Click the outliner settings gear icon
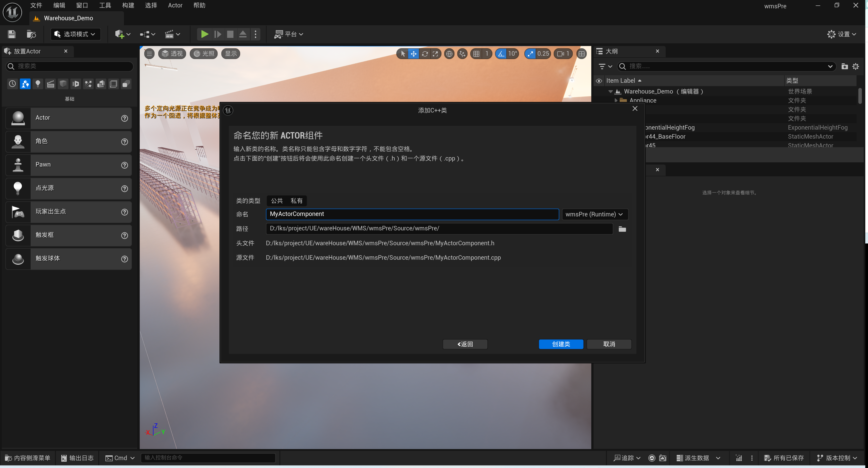Image resolution: width=868 pixels, height=468 pixels. (x=855, y=67)
